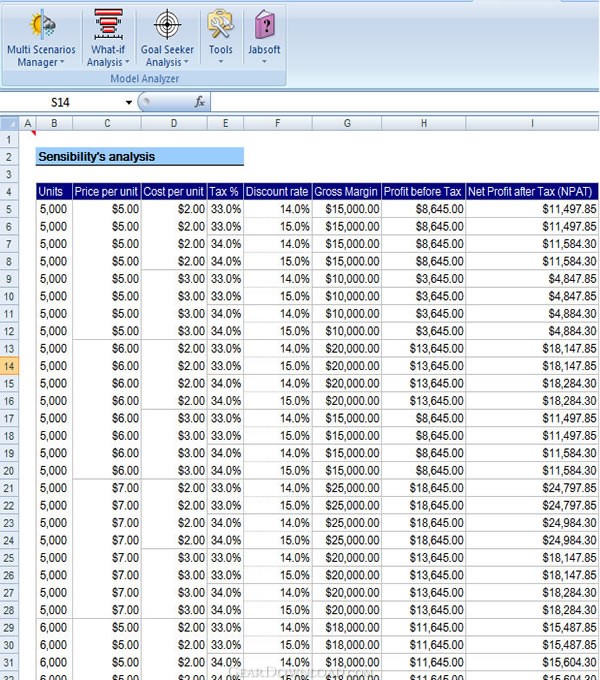
Task: Expand the Jabsoft dropdown arrow
Action: pos(264,62)
